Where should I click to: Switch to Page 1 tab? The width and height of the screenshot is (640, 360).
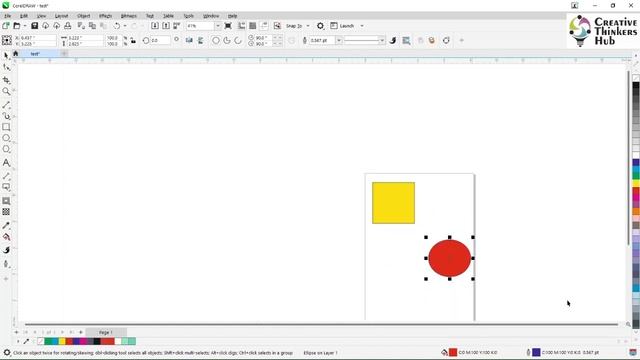106,332
